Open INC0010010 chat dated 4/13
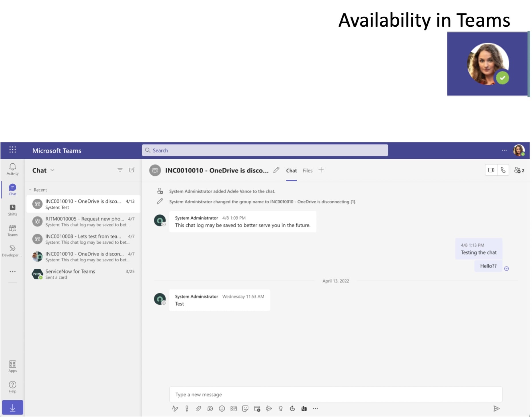Image resolution: width=532 pixels, height=419 pixels. click(83, 204)
